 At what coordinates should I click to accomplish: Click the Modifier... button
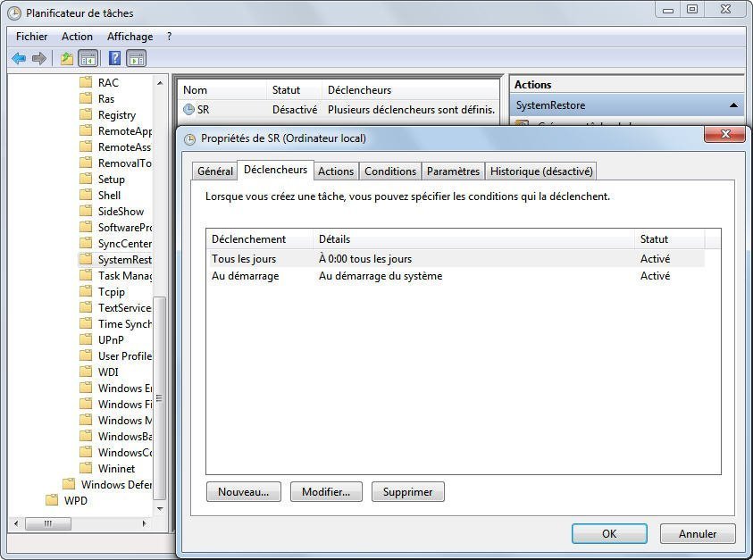(326, 492)
